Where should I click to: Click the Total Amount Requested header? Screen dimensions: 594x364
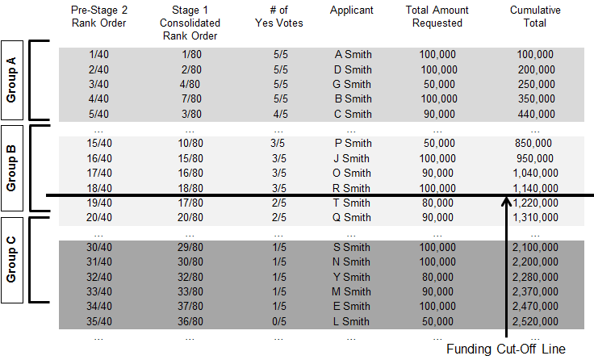(x=437, y=17)
